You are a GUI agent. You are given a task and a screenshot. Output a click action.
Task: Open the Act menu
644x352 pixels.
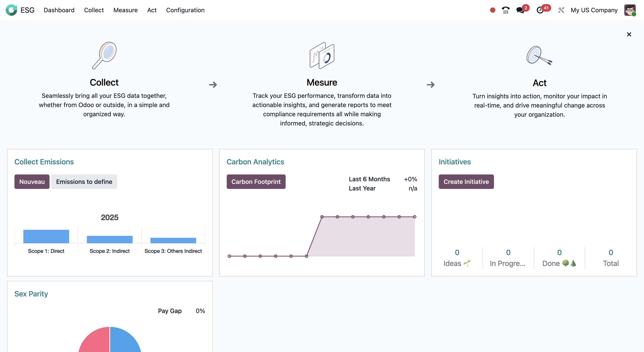point(152,10)
